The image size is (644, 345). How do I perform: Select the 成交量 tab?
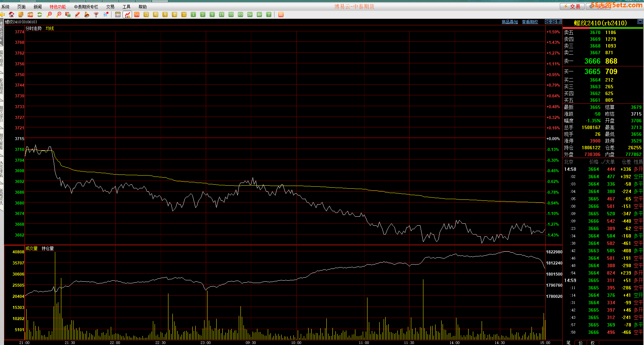pyautogui.click(x=32, y=248)
